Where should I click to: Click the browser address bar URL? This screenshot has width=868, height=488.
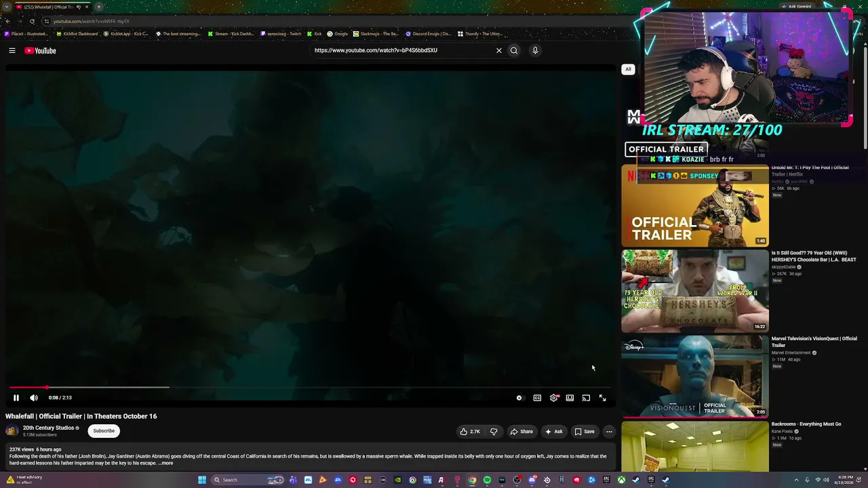(x=92, y=21)
